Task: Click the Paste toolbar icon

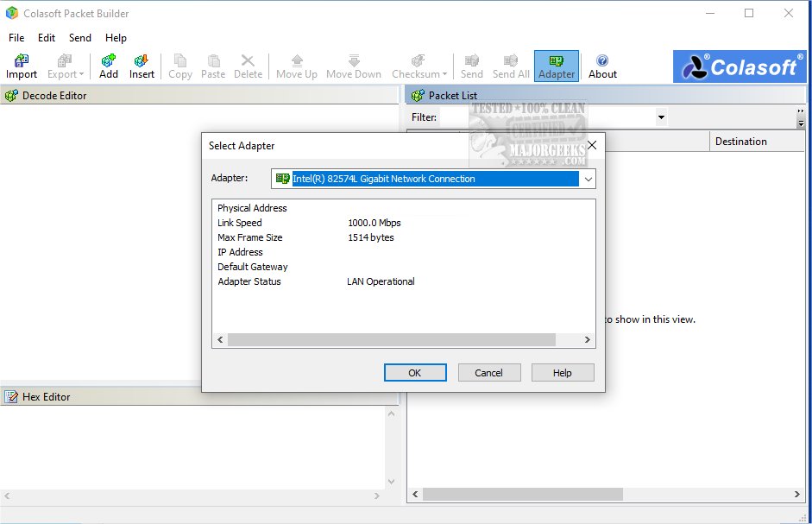Action: (213, 66)
